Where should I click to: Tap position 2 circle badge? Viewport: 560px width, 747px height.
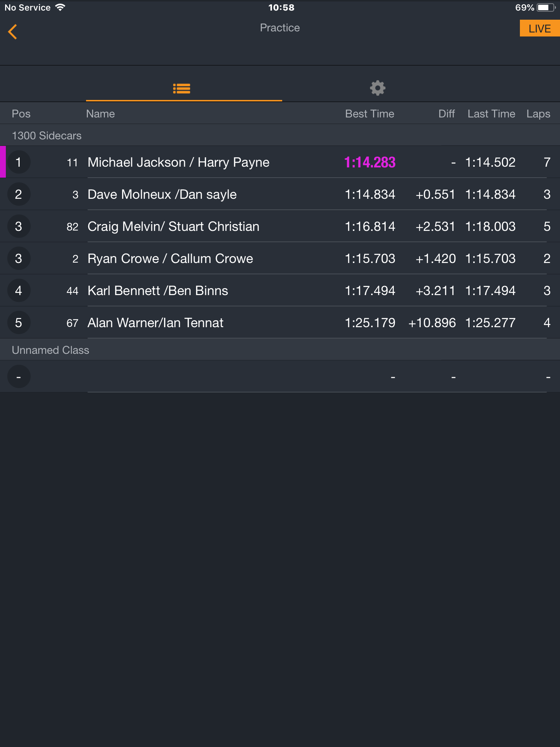point(19,194)
